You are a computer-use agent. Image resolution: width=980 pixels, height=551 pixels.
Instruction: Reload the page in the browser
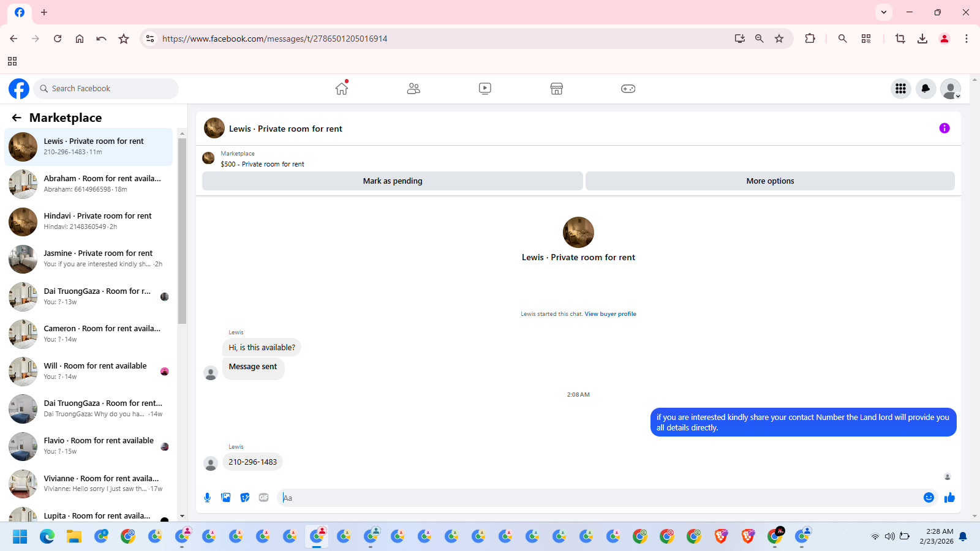pos(58,39)
